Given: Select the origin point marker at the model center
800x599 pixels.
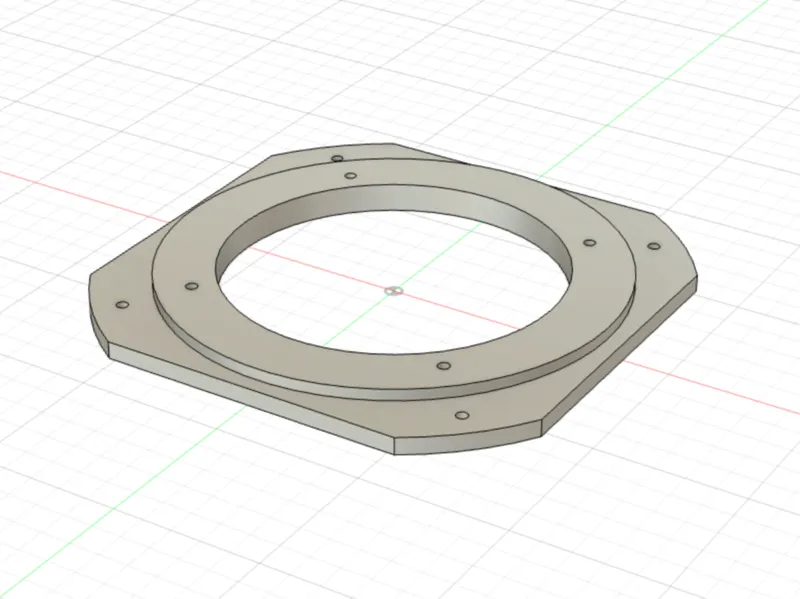Looking at the screenshot, I should [x=394, y=291].
